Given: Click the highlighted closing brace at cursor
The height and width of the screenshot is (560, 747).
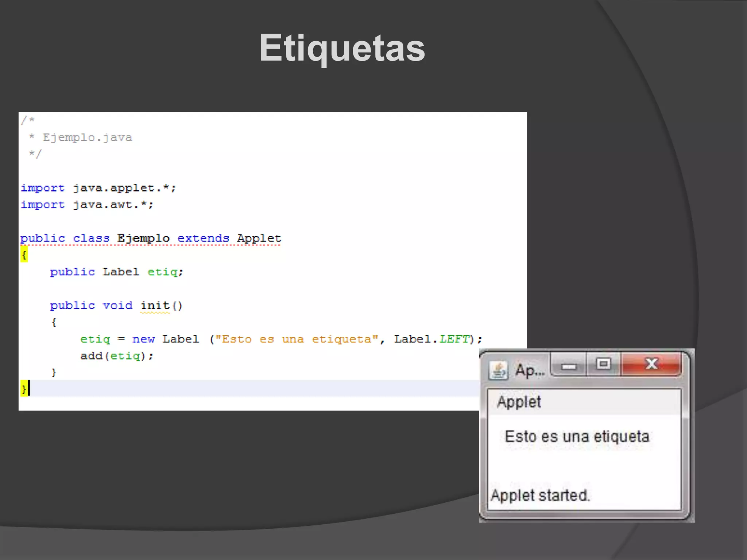Looking at the screenshot, I should 24,389.
